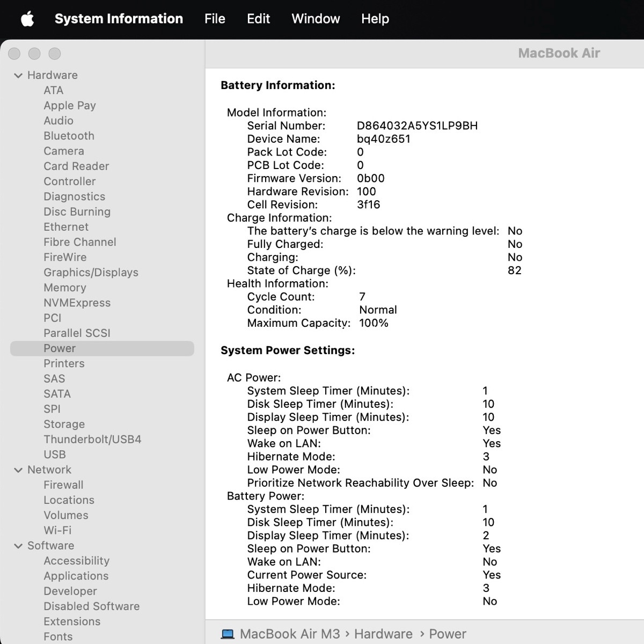644x644 pixels.
Task: Select Locations under Network
Action: coord(69,500)
